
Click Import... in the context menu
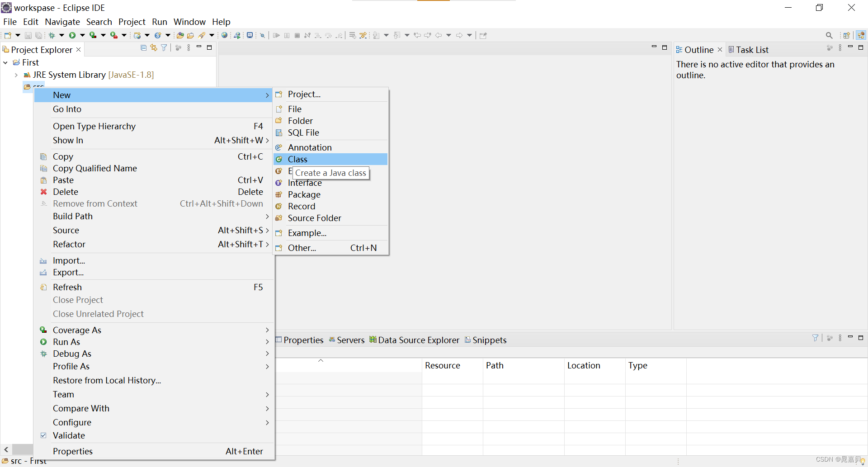tap(154, 260)
